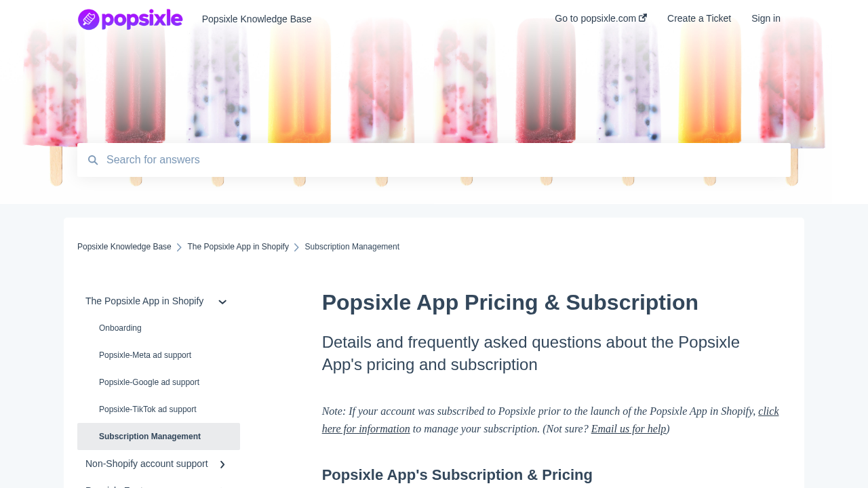Collapse The Popsixle App in Shopify section
The image size is (868, 488).
point(222,302)
